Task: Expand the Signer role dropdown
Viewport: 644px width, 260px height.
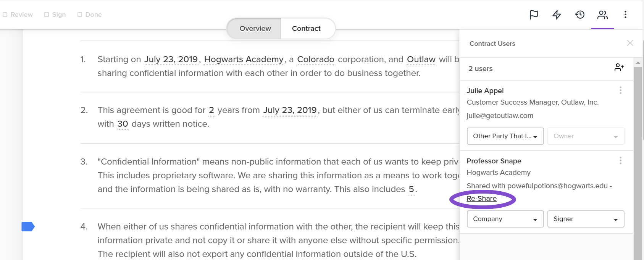Action: pos(586,219)
